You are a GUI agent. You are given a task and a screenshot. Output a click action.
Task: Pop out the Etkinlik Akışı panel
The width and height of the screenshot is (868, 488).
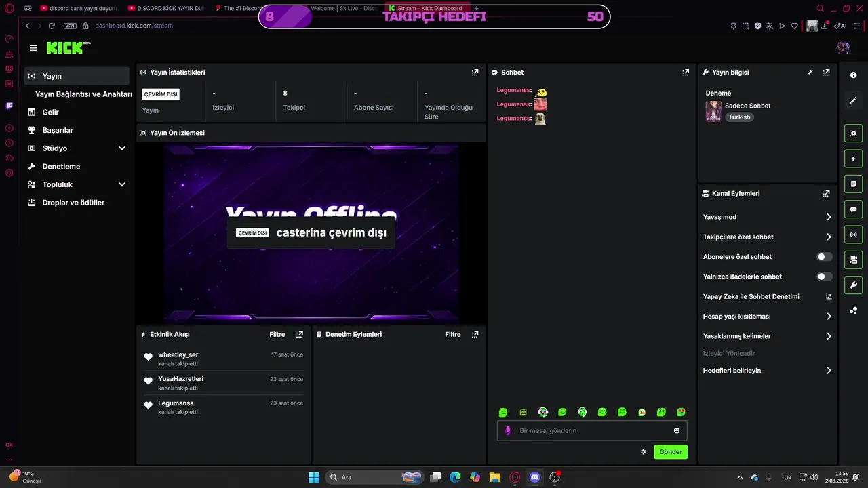(x=300, y=334)
